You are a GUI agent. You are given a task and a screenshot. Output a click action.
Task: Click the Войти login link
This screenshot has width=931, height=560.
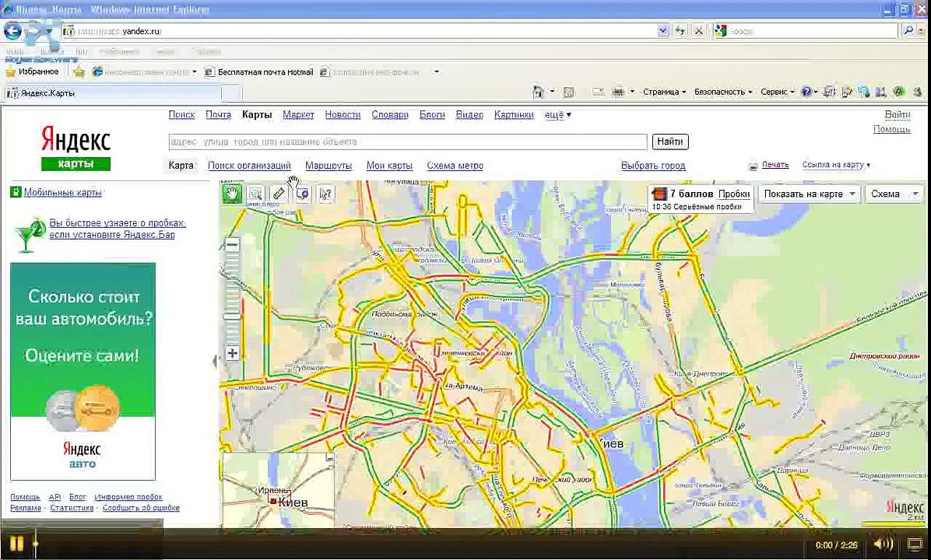point(898,114)
